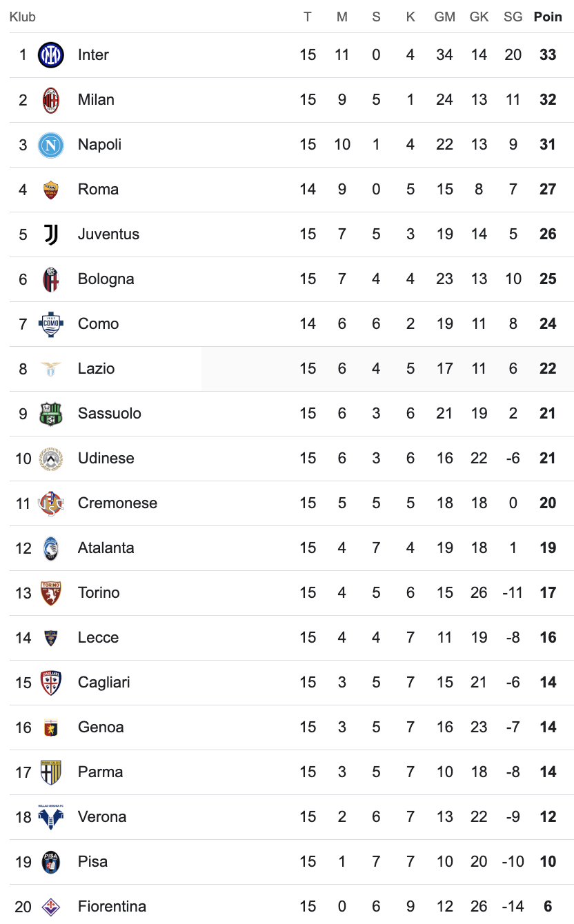
Task: Click the Como club badge
Action: [x=51, y=324]
